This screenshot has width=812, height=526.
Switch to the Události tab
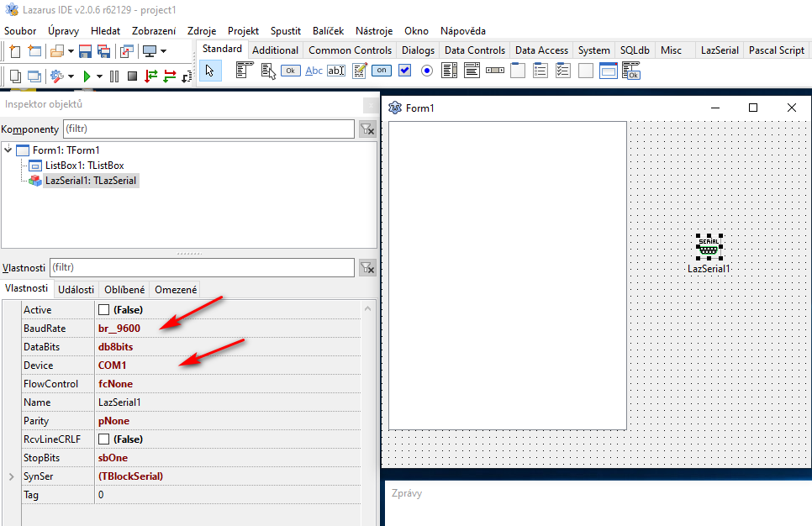[x=76, y=289]
